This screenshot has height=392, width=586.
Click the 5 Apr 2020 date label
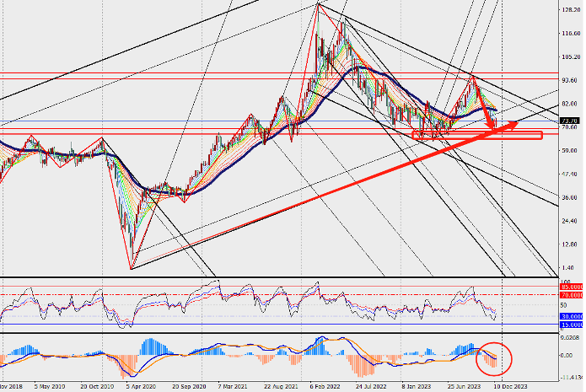141,386
